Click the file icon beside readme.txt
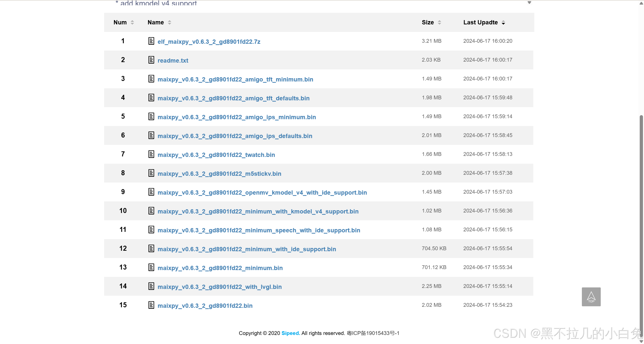The height and width of the screenshot is (344, 644). click(x=151, y=60)
